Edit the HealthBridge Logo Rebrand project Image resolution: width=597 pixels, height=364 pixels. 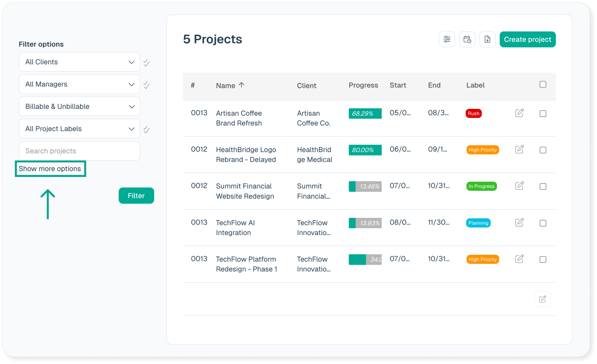tap(519, 150)
